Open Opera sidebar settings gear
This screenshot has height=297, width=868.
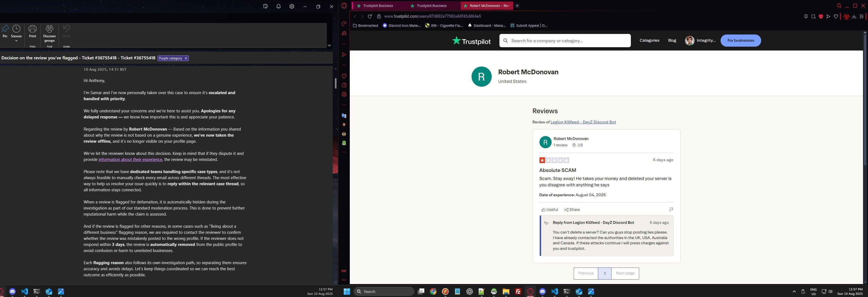coord(344,95)
